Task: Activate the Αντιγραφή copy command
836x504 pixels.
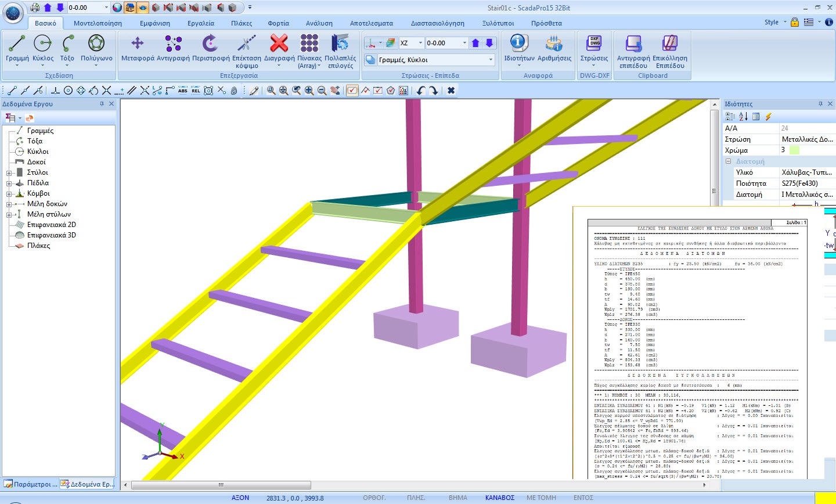Action: 173,48
